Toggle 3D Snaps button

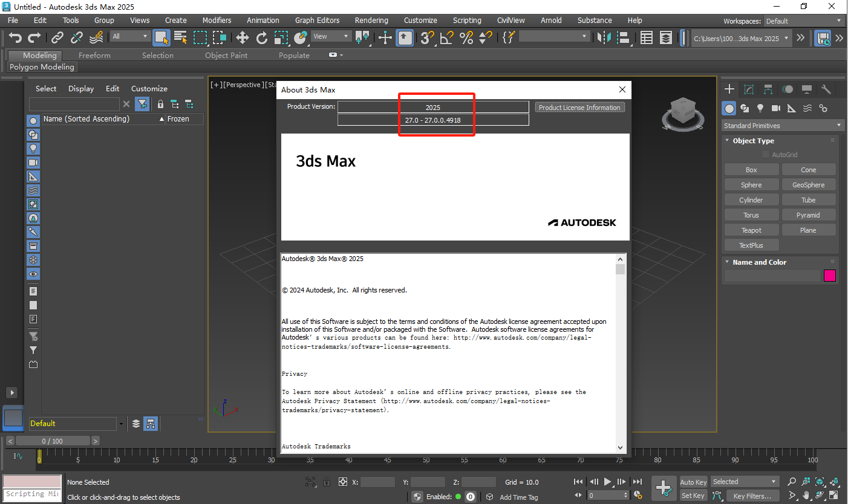pyautogui.click(x=428, y=37)
